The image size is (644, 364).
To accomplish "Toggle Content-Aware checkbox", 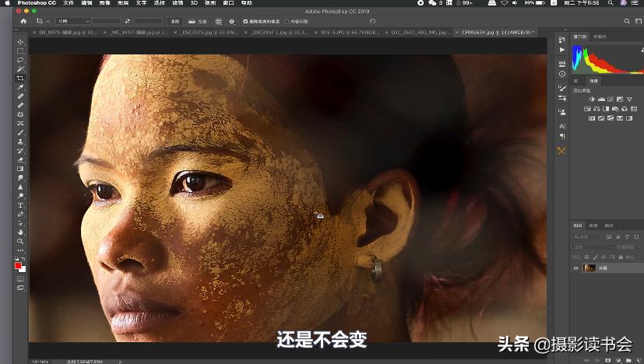I will tap(287, 21).
